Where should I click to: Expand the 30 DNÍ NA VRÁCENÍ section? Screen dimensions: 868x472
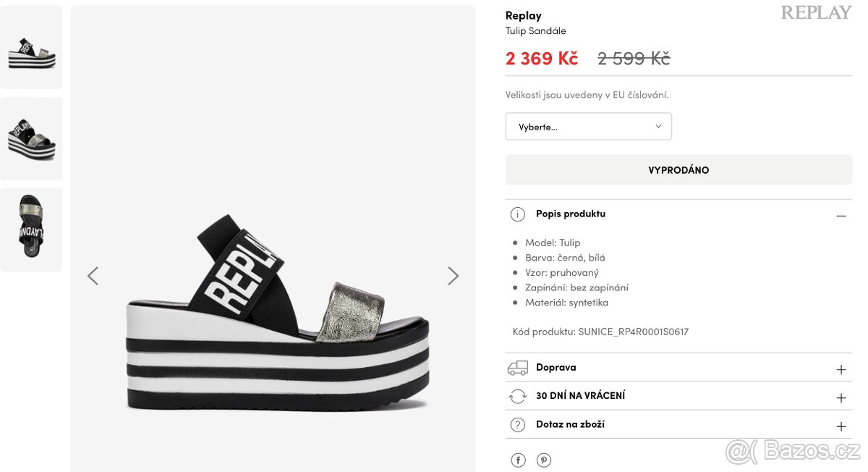click(841, 397)
